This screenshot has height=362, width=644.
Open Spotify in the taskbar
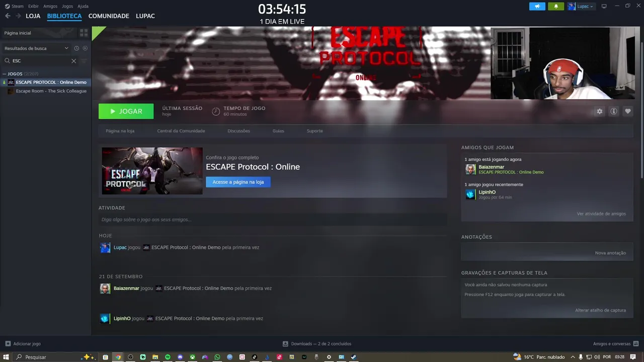168,357
